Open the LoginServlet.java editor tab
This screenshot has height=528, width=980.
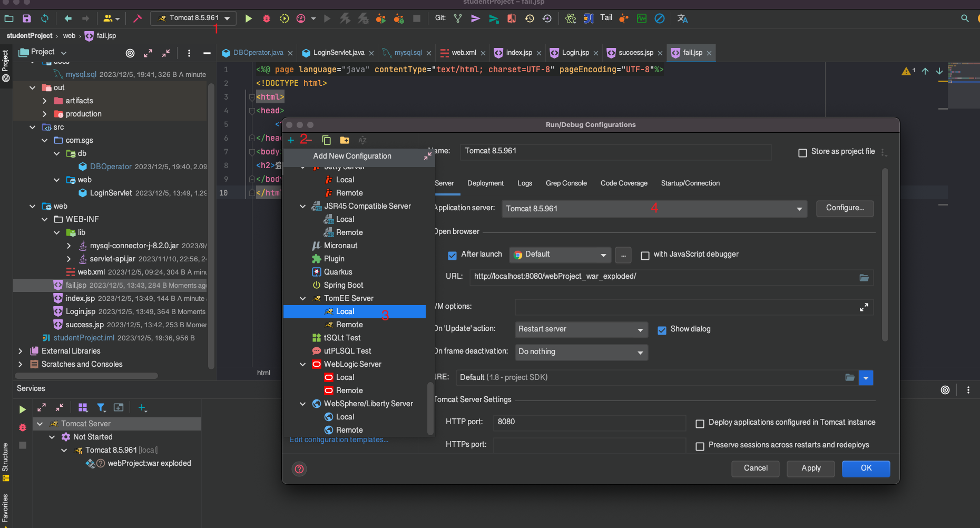[x=338, y=53]
